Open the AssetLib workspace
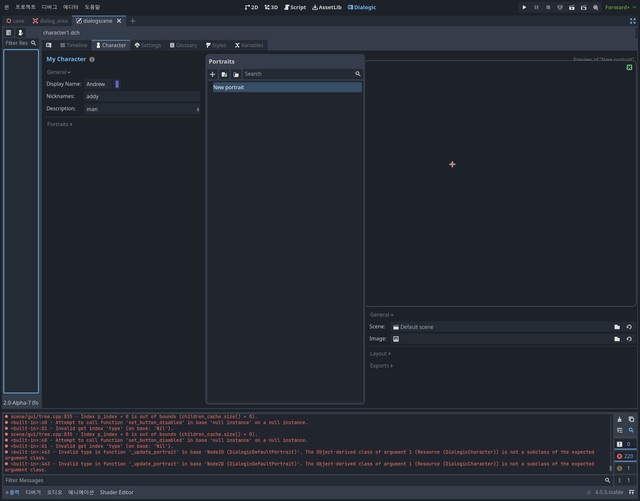The width and height of the screenshot is (640, 501). (x=327, y=7)
